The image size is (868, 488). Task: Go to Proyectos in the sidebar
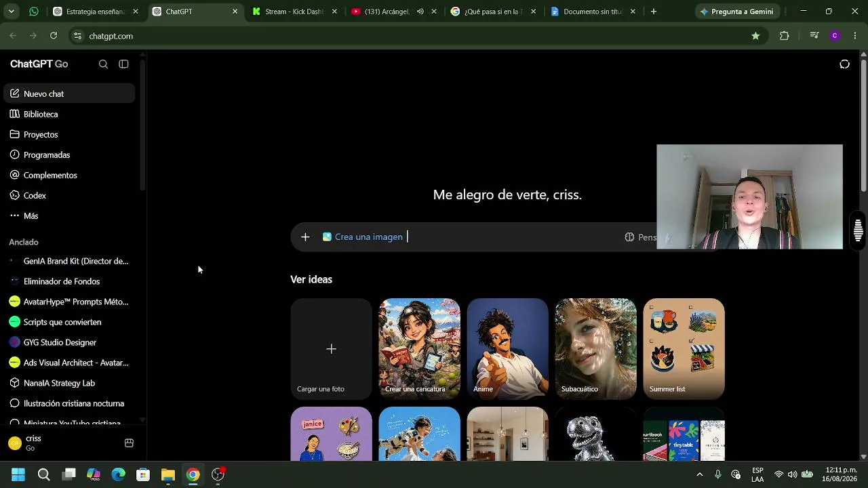click(69, 134)
